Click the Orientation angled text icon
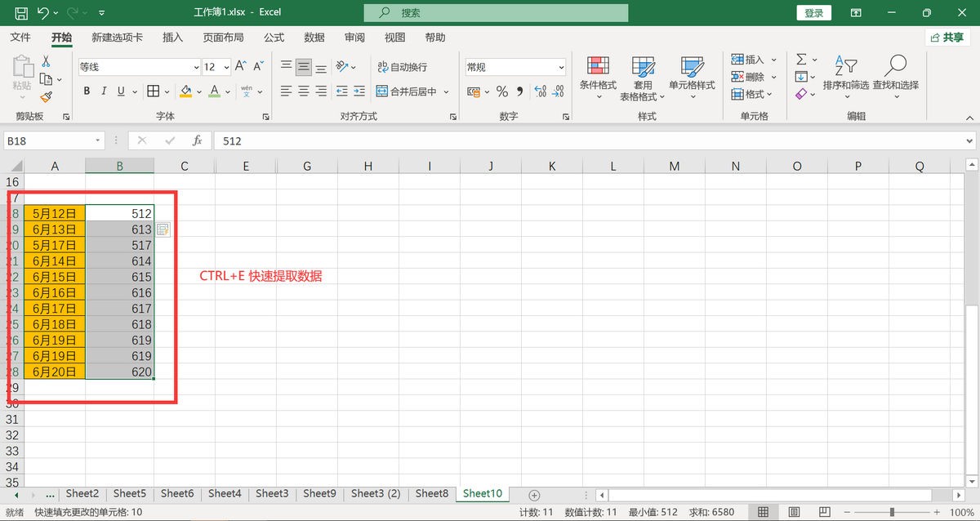The image size is (980, 521). (342, 67)
